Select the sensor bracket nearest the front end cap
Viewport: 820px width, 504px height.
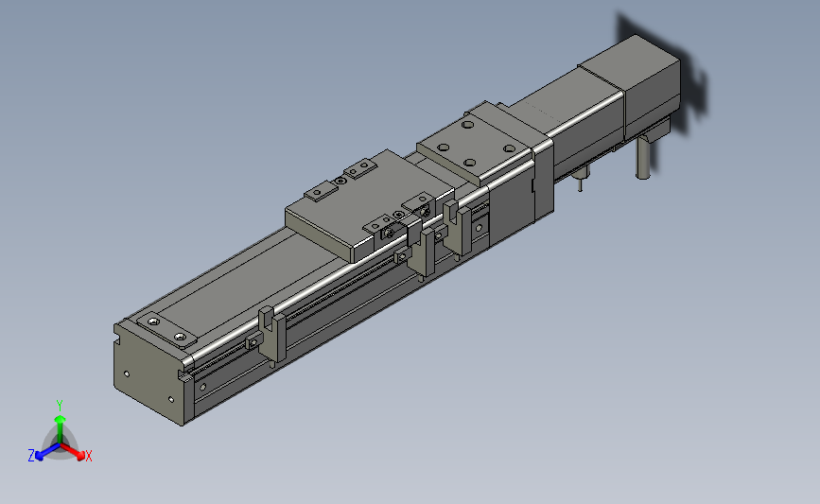pos(272,335)
